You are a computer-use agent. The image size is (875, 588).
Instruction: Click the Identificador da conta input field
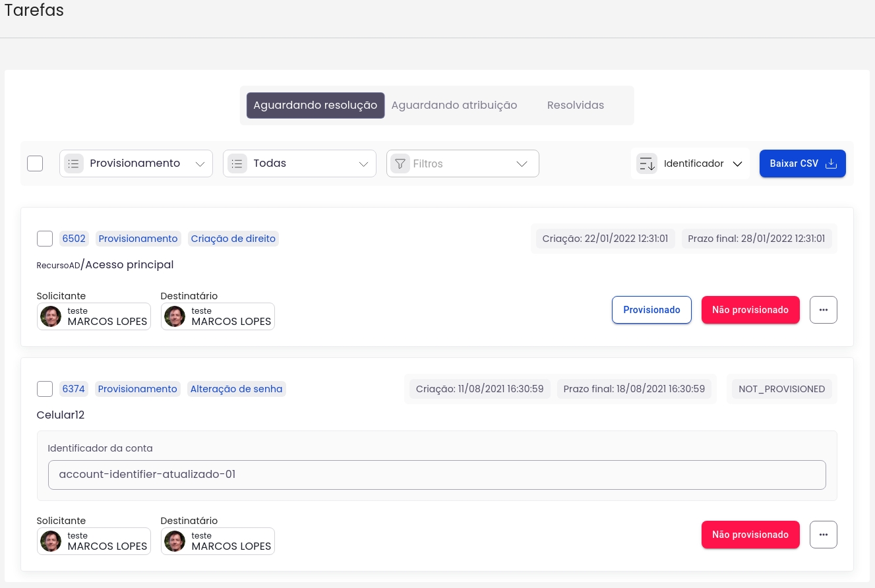437,475
